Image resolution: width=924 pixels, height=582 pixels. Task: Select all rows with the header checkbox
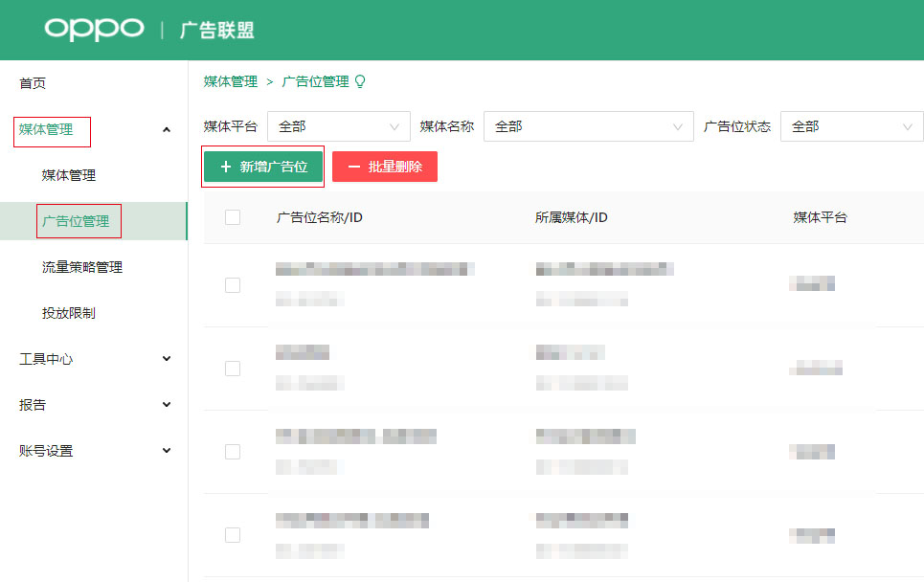pos(233,217)
